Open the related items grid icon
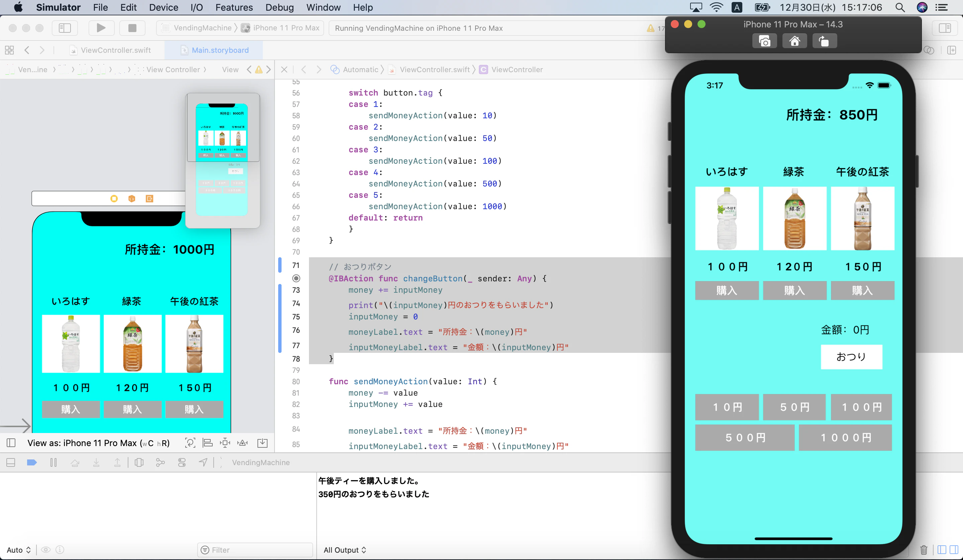The image size is (963, 560). [9, 50]
